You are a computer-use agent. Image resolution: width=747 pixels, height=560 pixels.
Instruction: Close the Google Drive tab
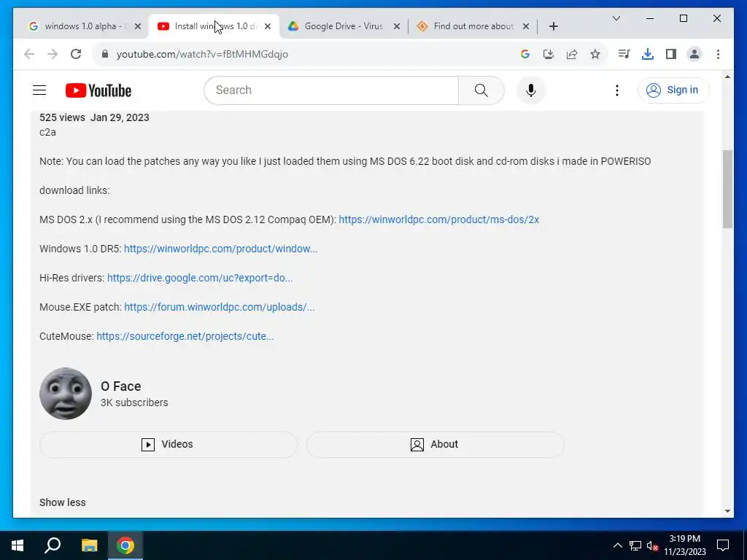(396, 26)
